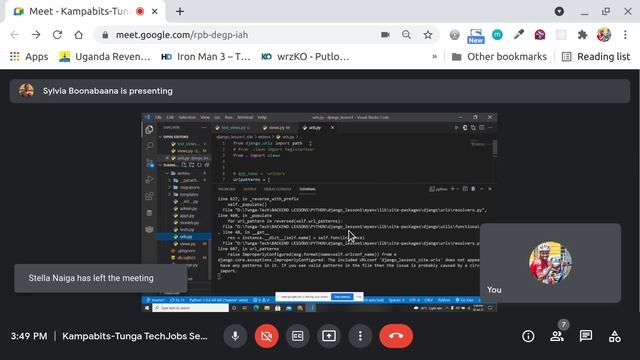
Task: Open the extension marked New
Action: pyautogui.click(x=476, y=36)
